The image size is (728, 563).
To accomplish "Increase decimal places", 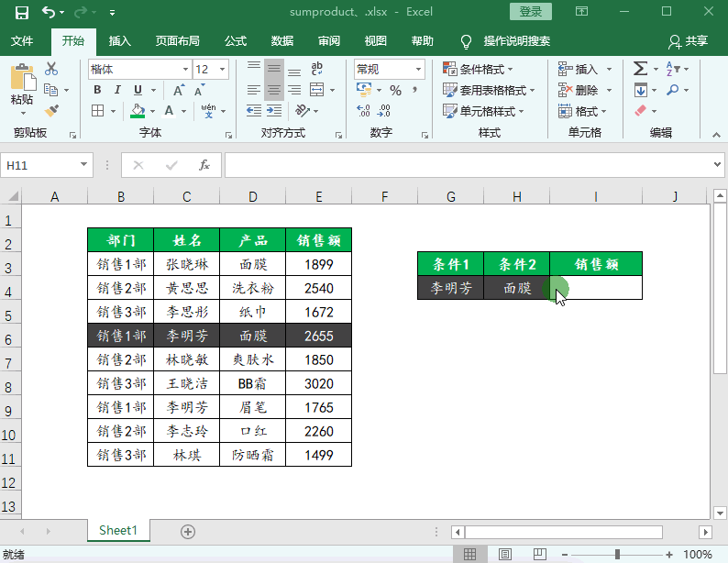I will pyautogui.click(x=363, y=111).
